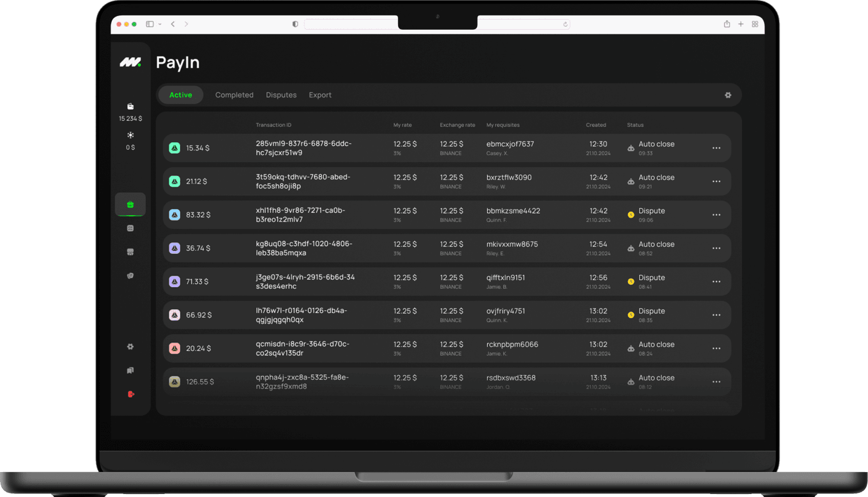Select the green PayIn sidebar icon

130,205
